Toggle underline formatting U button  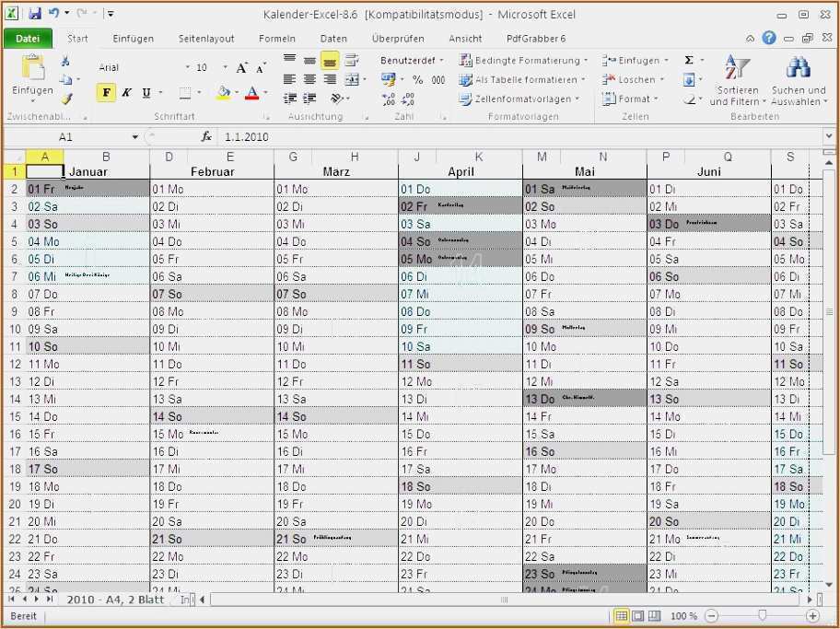146,93
